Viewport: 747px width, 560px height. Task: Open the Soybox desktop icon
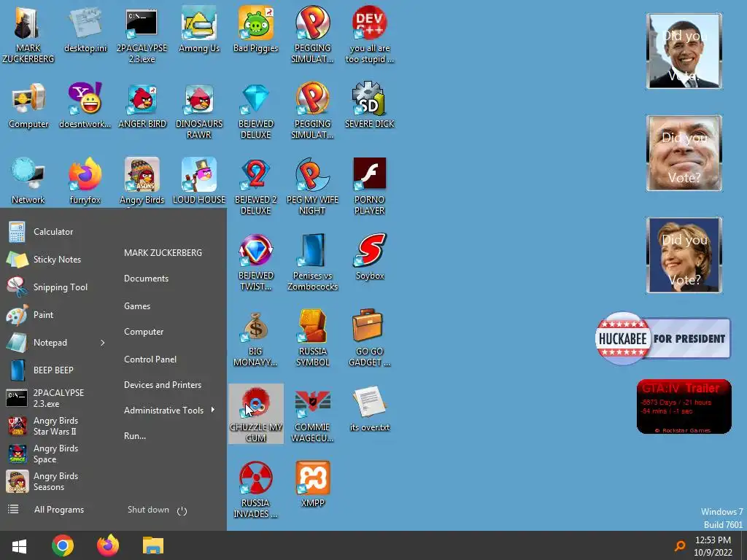370,257
